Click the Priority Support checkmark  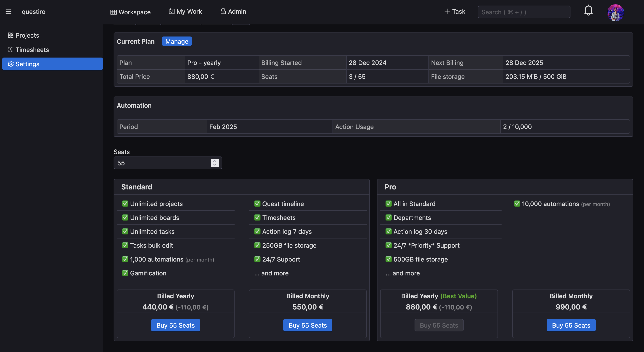click(388, 245)
